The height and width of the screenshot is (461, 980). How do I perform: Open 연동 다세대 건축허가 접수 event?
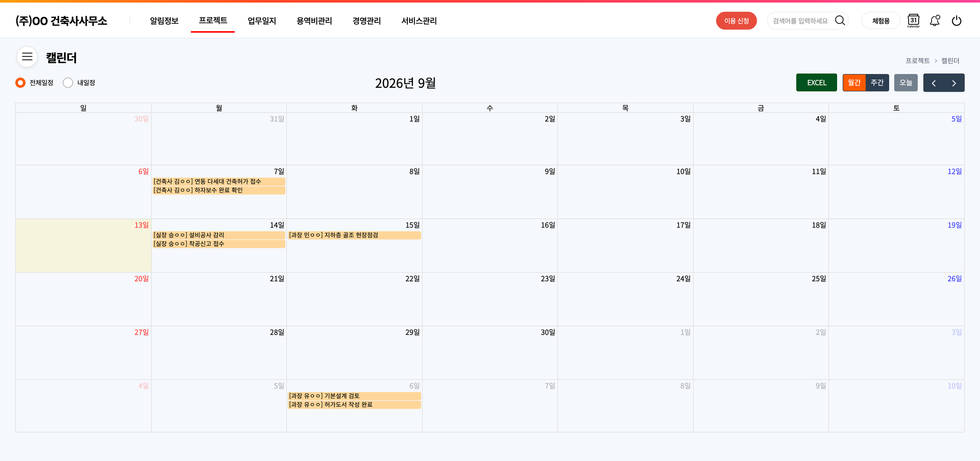pyautogui.click(x=219, y=181)
